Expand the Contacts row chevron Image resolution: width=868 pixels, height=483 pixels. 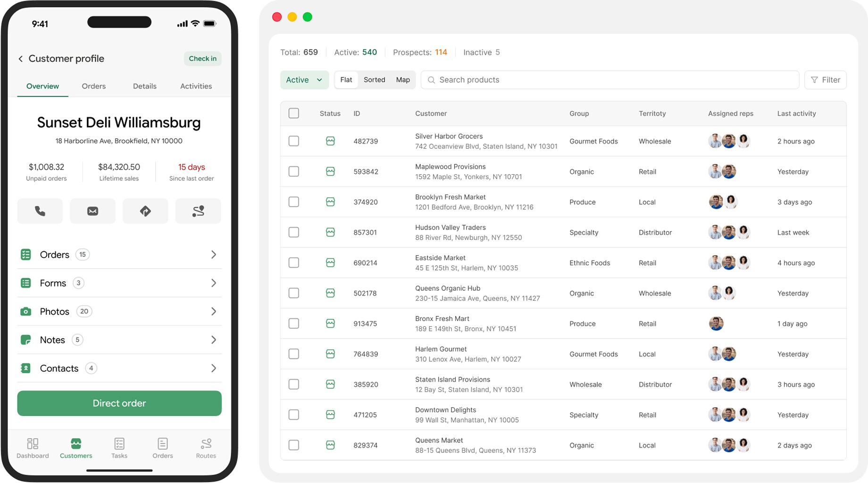pos(214,368)
